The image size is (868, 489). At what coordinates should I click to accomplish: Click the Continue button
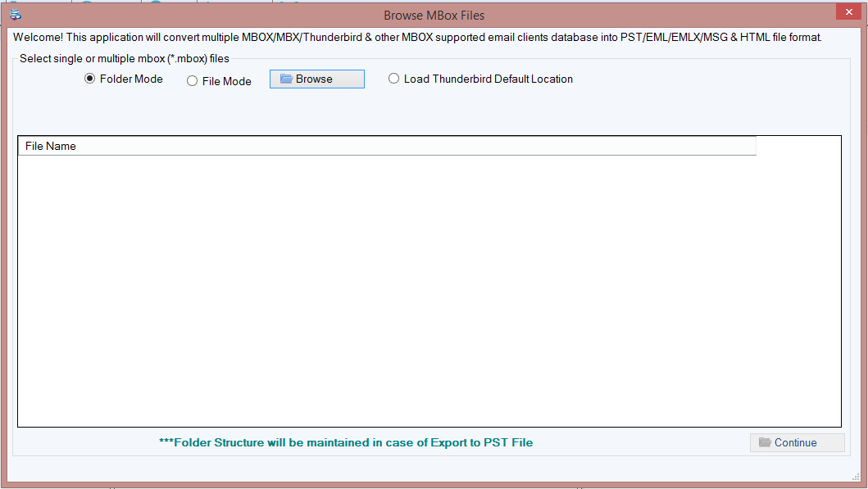pyautogui.click(x=798, y=442)
